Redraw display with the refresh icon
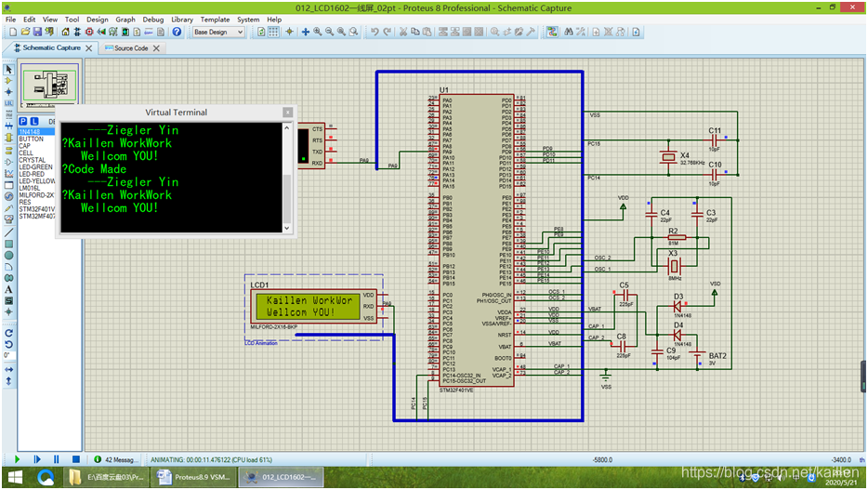The height and width of the screenshot is (490, 868). 261,33
